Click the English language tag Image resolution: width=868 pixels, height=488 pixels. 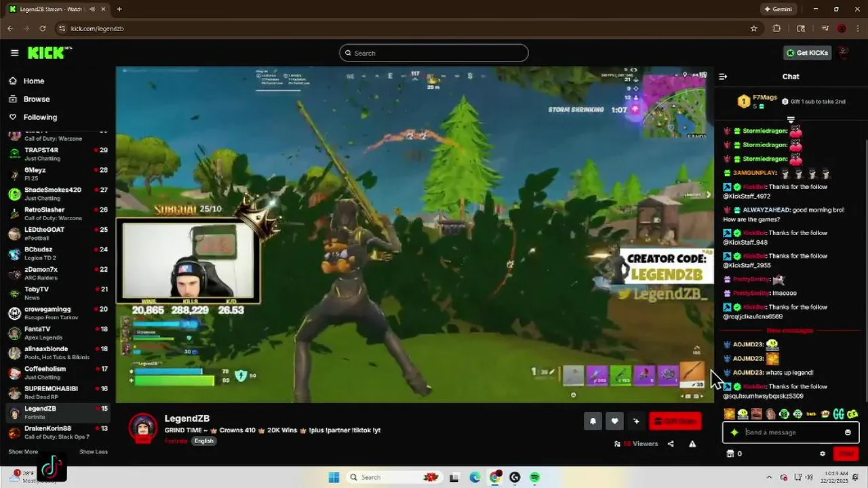coord(203,441)
